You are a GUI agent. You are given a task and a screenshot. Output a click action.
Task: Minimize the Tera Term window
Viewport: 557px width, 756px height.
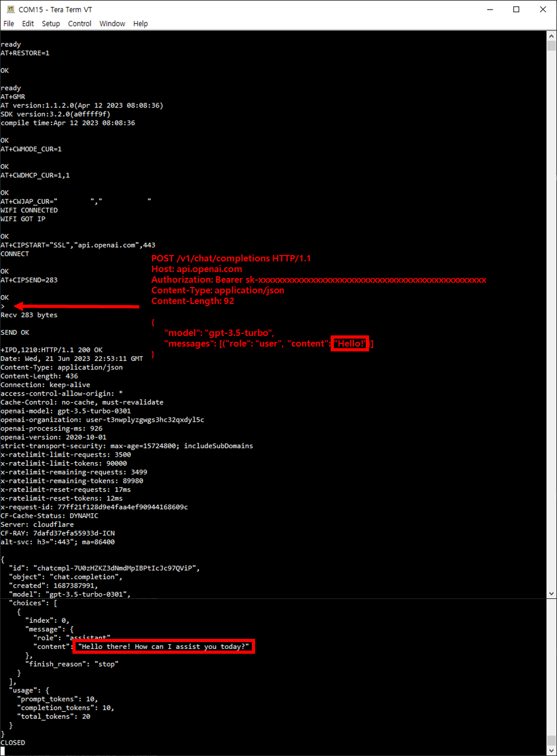[x=490, y=10]
